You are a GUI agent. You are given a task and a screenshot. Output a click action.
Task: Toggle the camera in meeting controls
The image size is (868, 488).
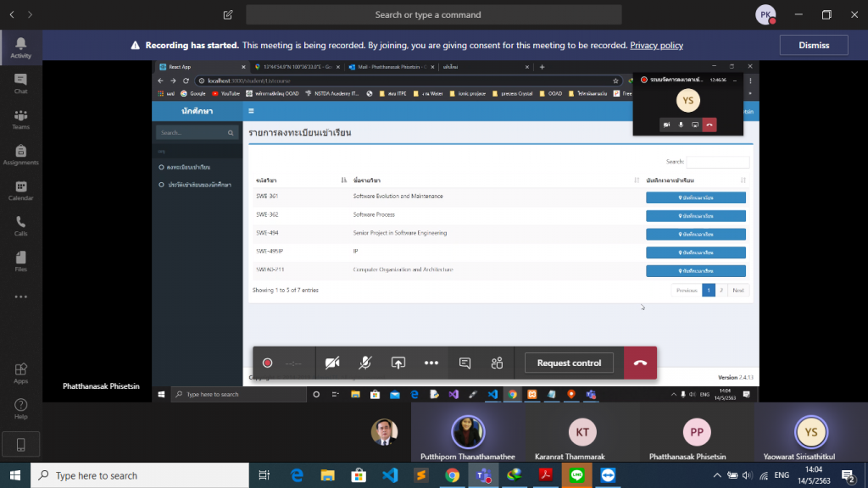(332, 363)
